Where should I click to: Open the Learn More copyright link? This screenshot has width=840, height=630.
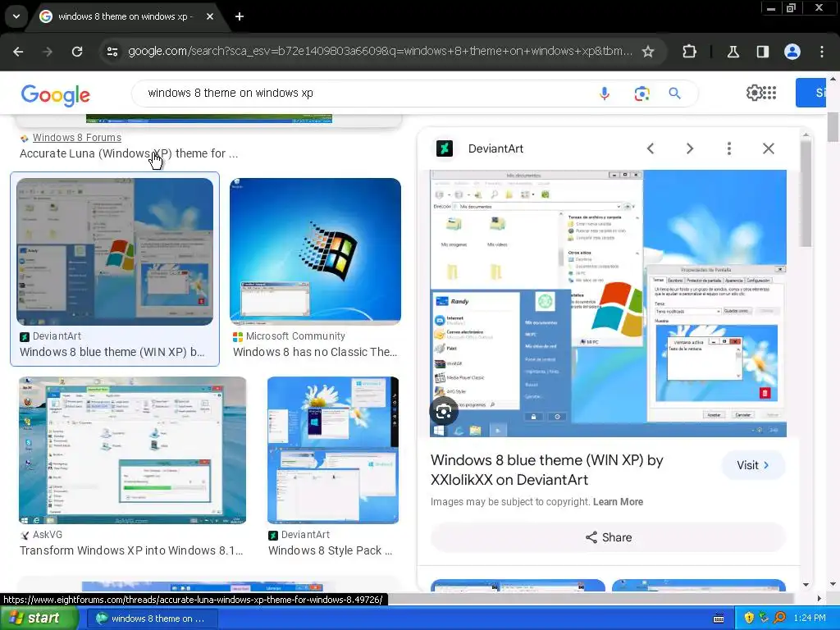[618, 502]
